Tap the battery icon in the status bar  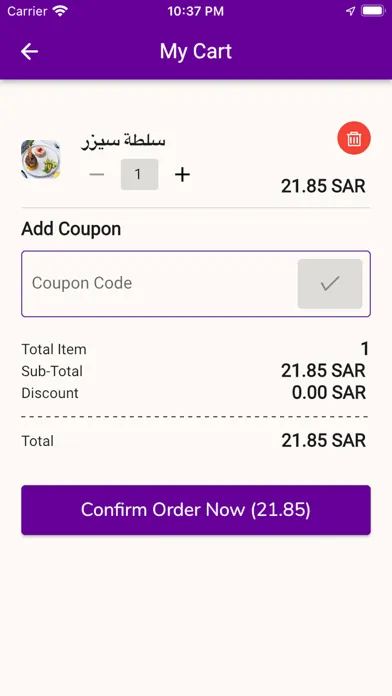click(373, 11)
